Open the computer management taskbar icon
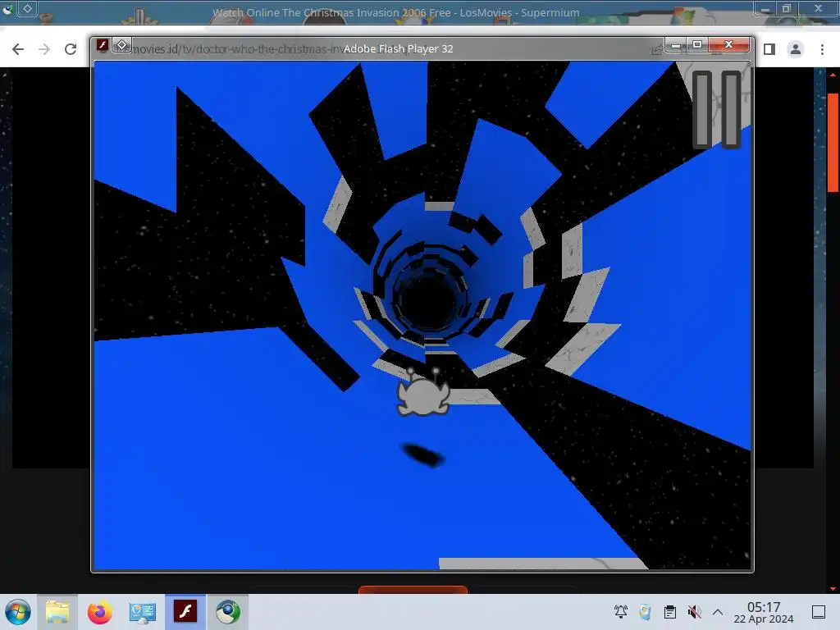Screen dimensions: 840x630 coord(142,612)
